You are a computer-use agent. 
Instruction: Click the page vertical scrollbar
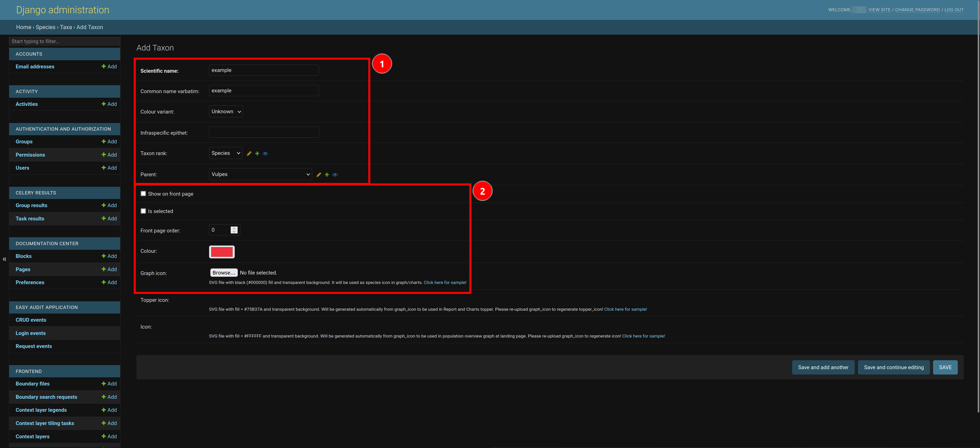978,206
